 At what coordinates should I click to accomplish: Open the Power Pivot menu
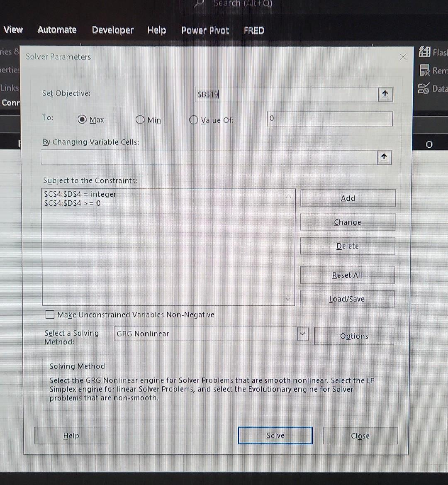pyautogui.click(x=205, y=30)
